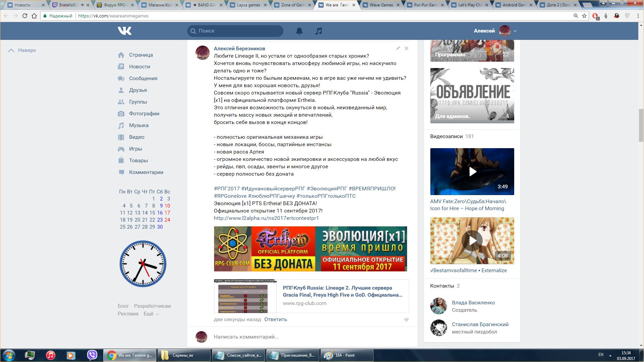Click Группы people icon
This screenshot has width=644, height=362.
121,102
